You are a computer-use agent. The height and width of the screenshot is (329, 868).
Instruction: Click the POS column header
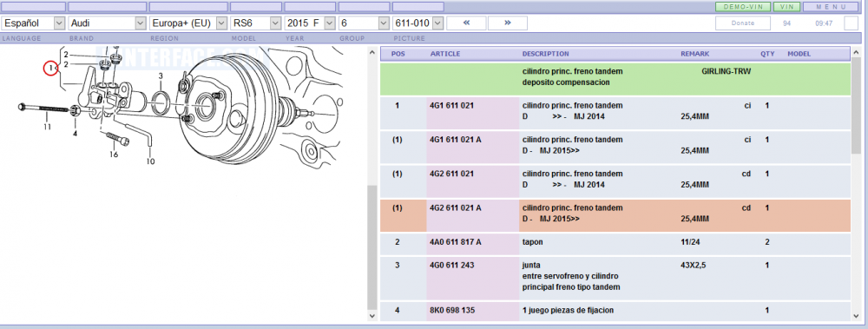(x=398, y=55)
